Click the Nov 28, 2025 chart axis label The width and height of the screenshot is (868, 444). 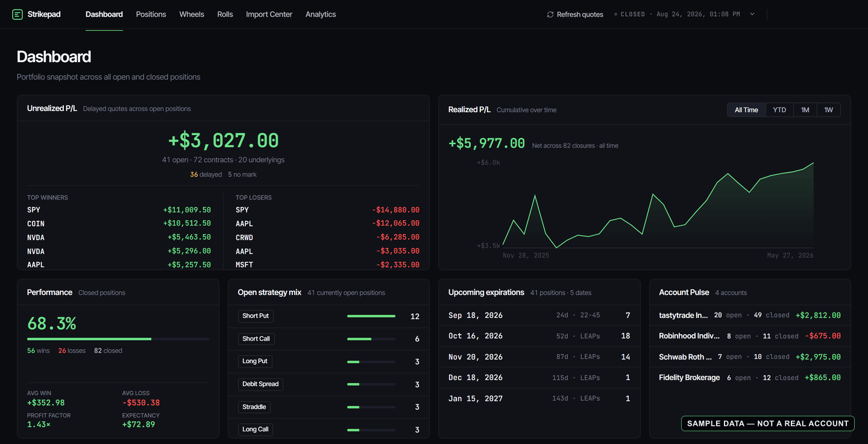[x=526, y=256]
